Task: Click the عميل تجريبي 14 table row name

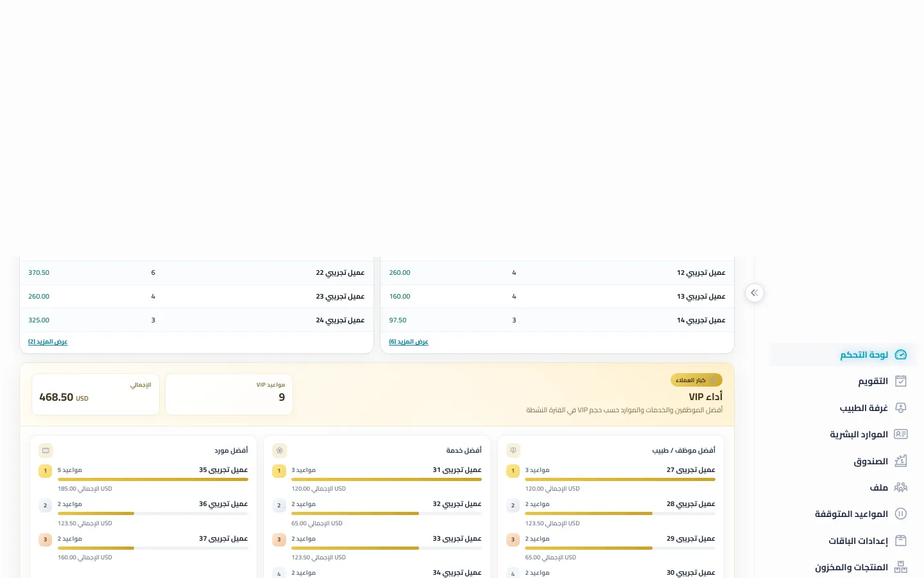Action: click(701, 320)
